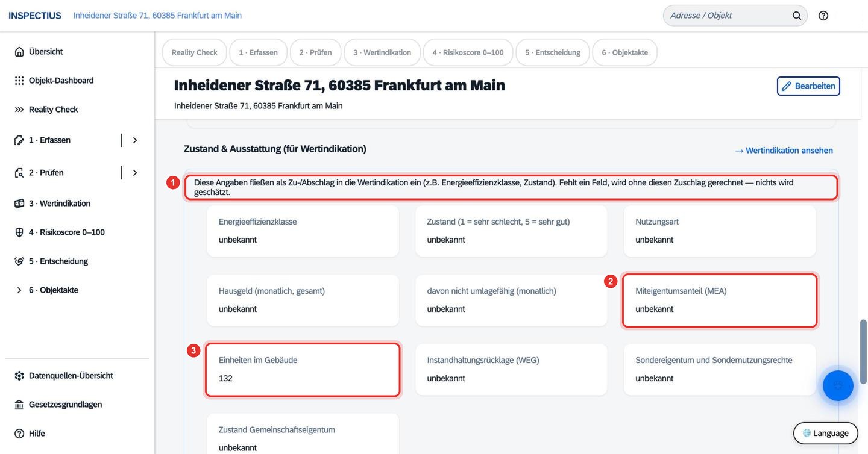
Task: Open the help question mark icon in header
Action: (823, 16)
